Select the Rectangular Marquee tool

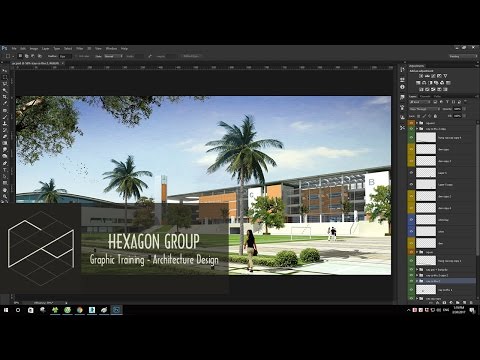5,77
